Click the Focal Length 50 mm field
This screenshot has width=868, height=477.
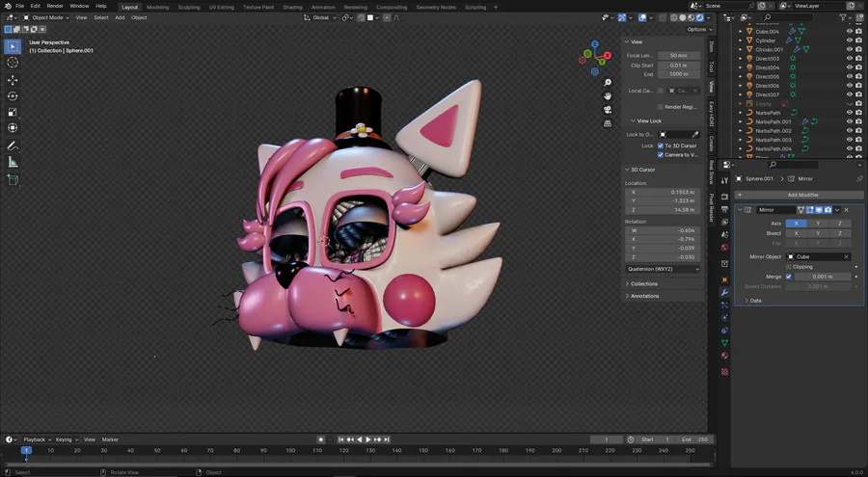(x=678, y=55)
